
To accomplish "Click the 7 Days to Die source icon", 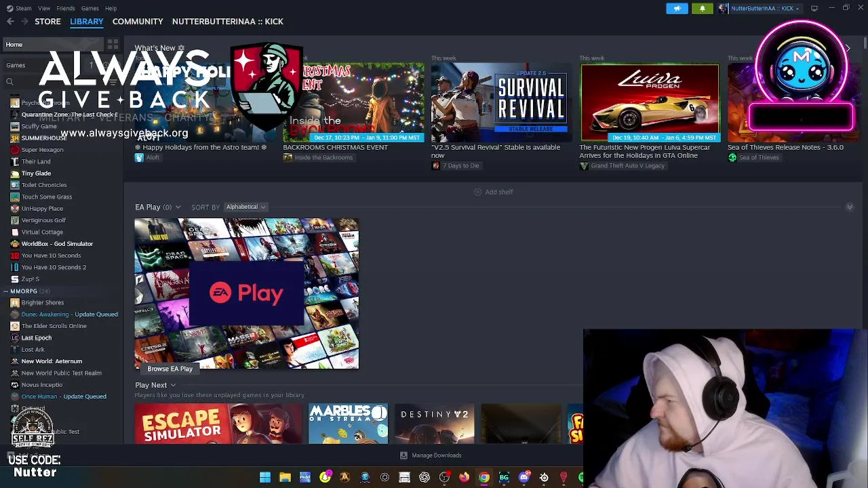I will [435, 165].
